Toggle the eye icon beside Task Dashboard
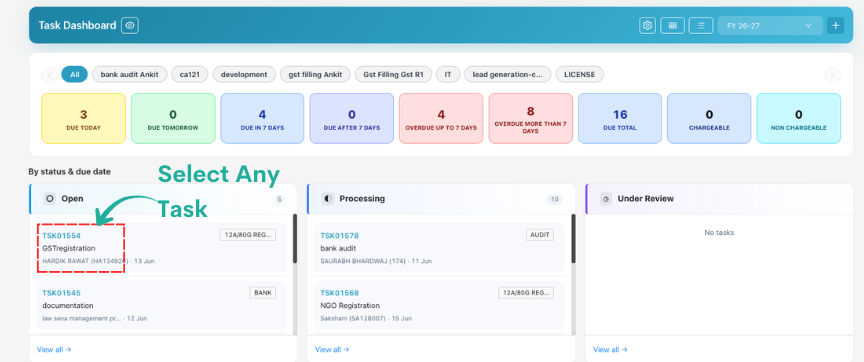 [130, 25]
